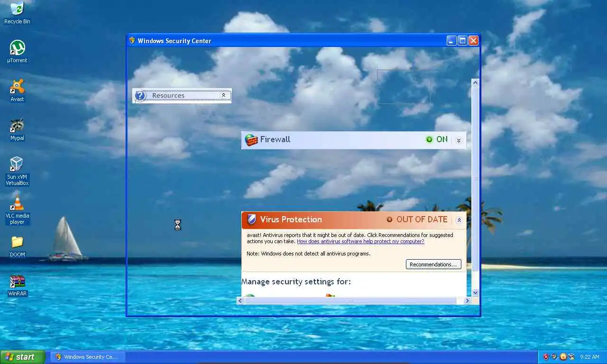Click the red security alert tray icon
The image size is (607, 364).
pos(546,357)
